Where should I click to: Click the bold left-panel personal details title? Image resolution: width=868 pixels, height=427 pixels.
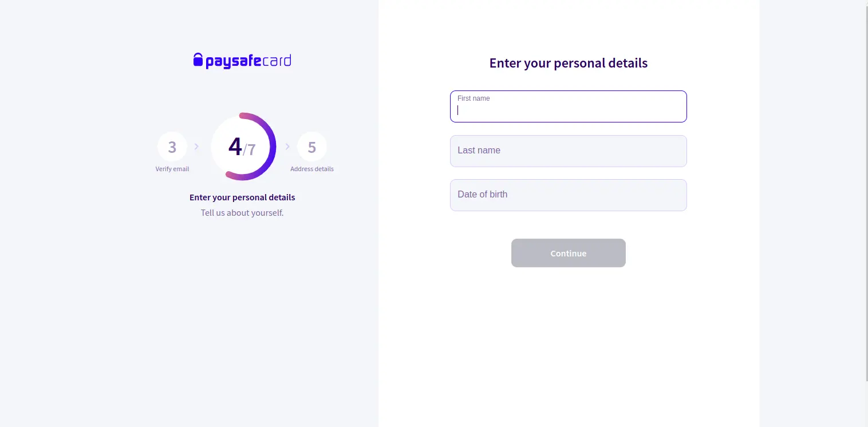pos(242,197)
